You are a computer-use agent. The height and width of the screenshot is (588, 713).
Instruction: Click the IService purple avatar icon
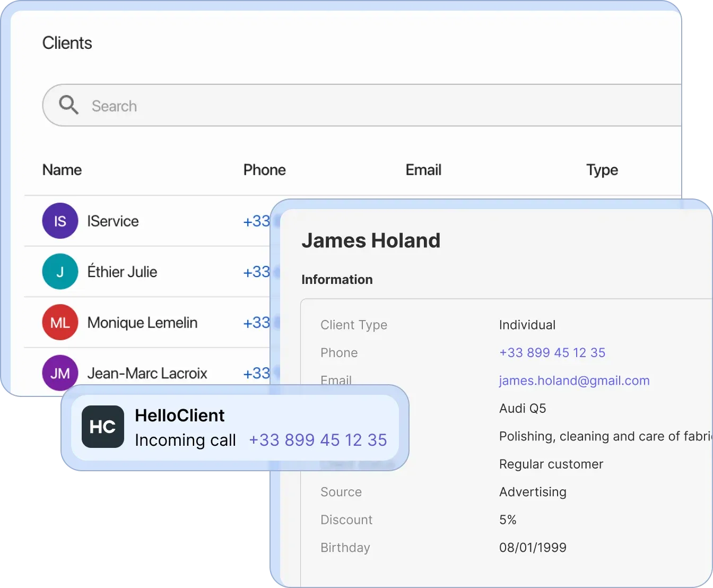coord(60,221)
